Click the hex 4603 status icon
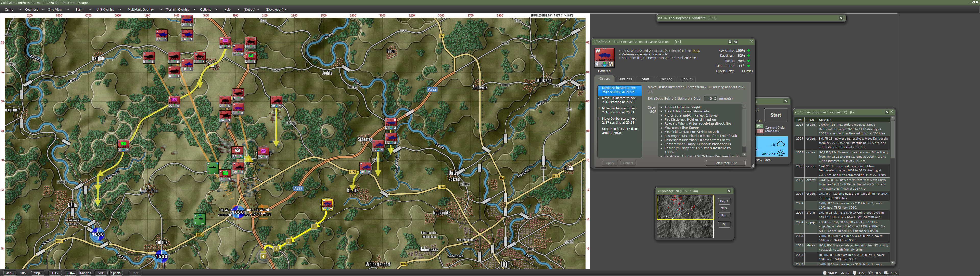This screenshot has height=276, width=980. (x=824, y=273)
